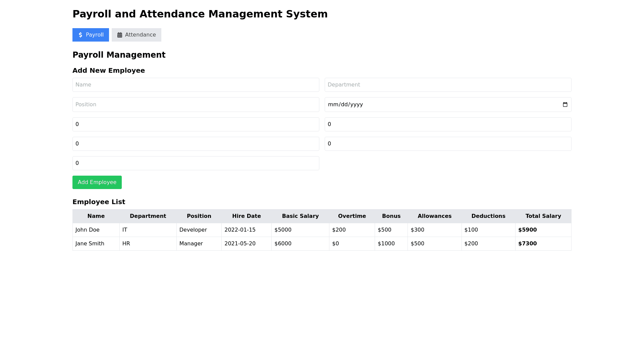644x362 pixels.
Task: Click the Basic Salary column header
Action: coord(300,216)
